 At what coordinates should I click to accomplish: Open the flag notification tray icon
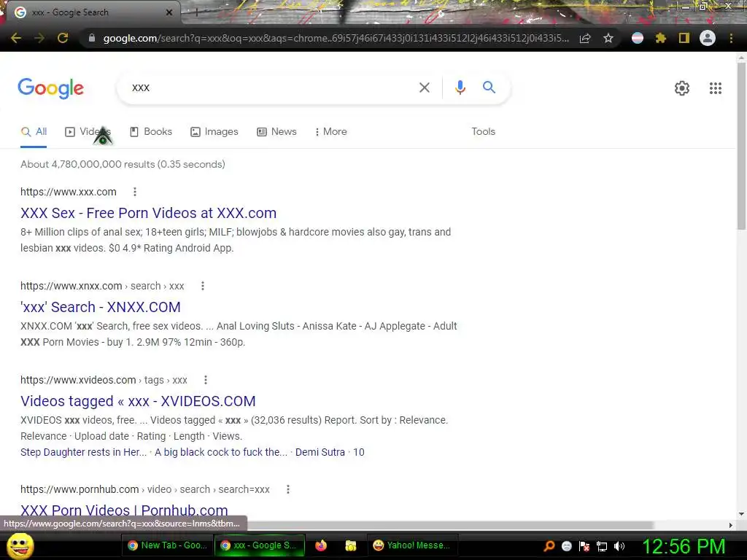(584, 546)
